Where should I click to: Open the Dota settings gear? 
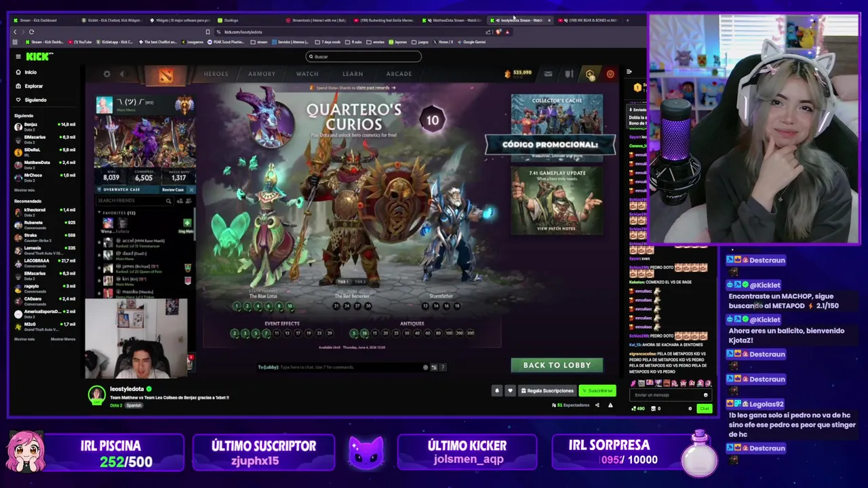(x=106, y=74)
